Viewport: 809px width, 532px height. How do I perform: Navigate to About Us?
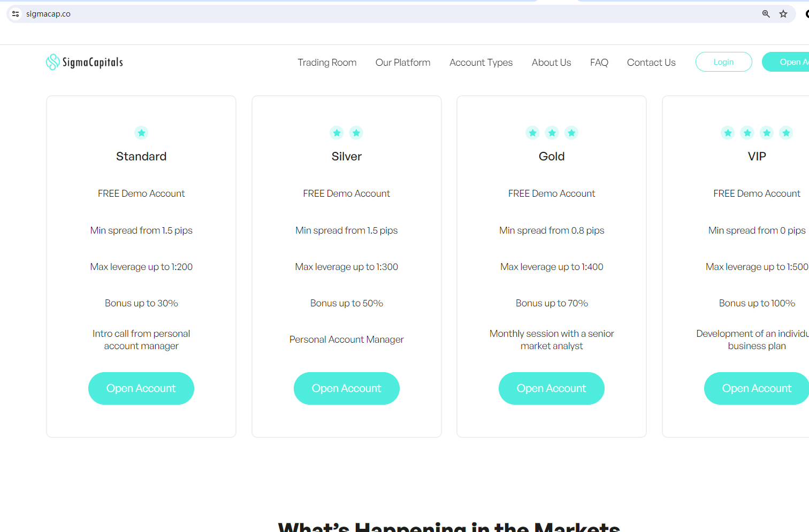click(x=551, y=63)
